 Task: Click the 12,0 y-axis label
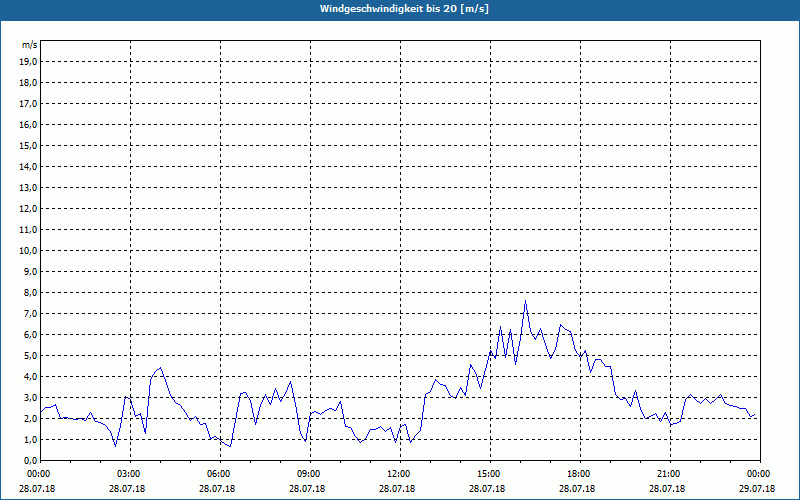[x=29, y=209]
